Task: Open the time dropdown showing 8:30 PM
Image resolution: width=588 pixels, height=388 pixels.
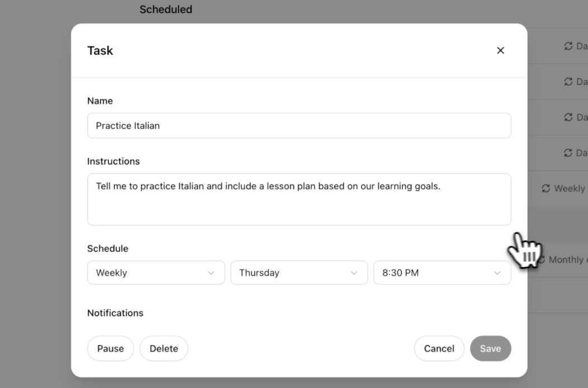Action: (442, 272)
